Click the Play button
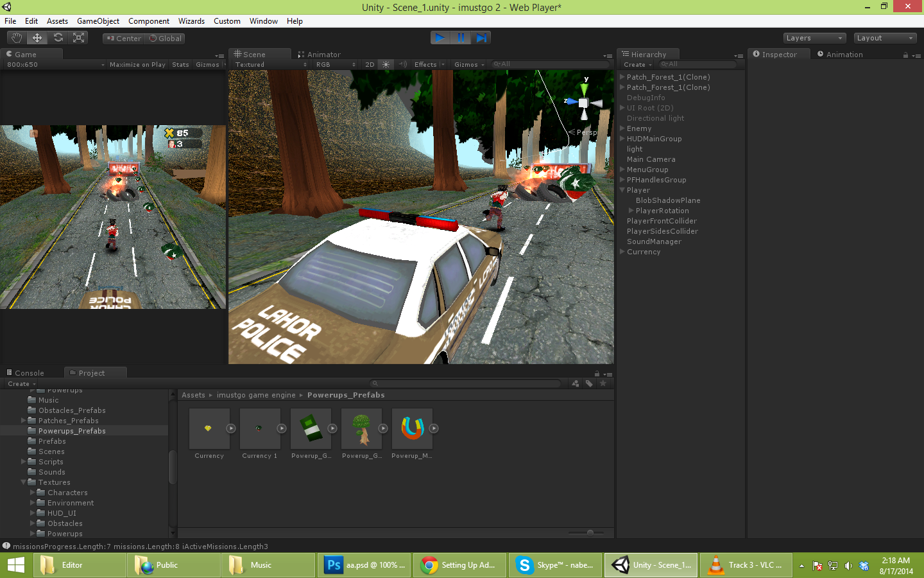Image resolution: width=924 pixels, height=578 pixels. [440, 38]
